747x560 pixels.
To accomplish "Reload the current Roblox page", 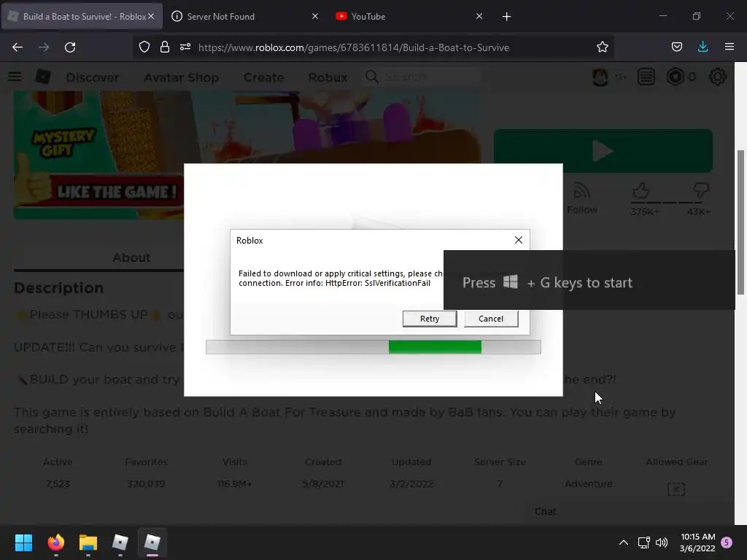I will [x=70, y=47].
